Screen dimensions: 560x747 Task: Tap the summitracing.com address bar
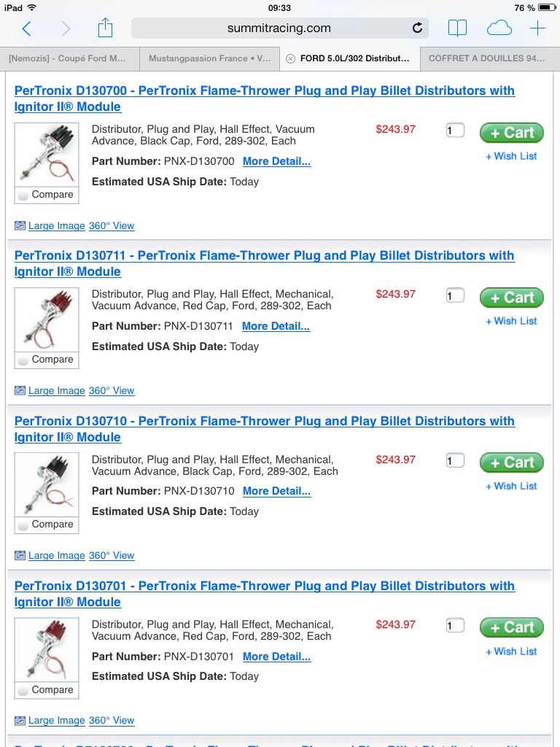click(x=279, y=28)
